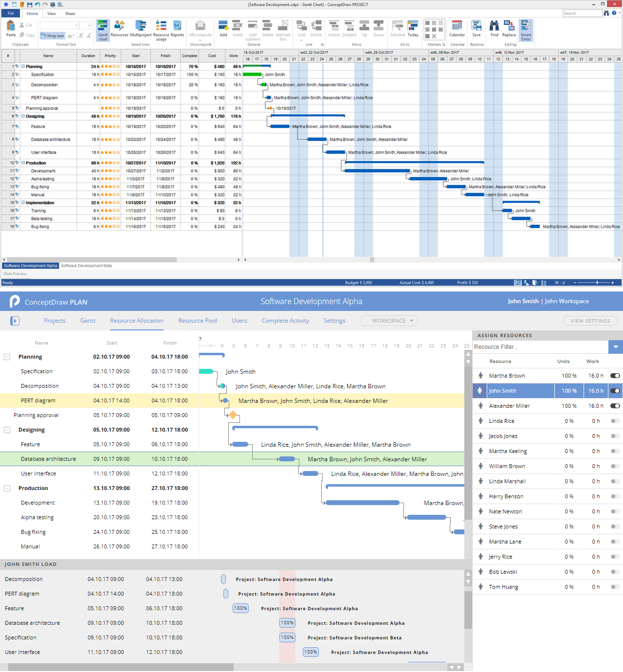Open the Resource Filter dropdown arrow
Screen dimensions: 623x672
pyautogui.click(x=616, y=347)
